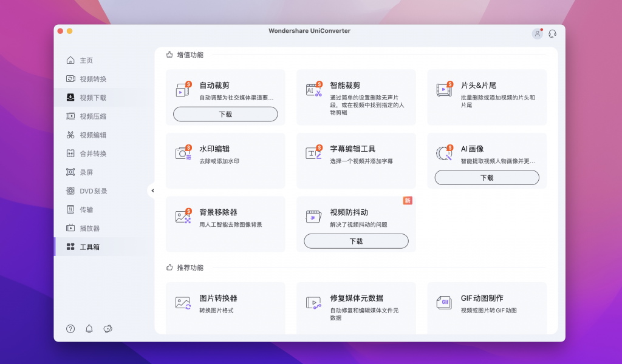This screenshot has height=364, width=622.
Task: Select the 播放器 player icon
Action: (x=70, y=228)
